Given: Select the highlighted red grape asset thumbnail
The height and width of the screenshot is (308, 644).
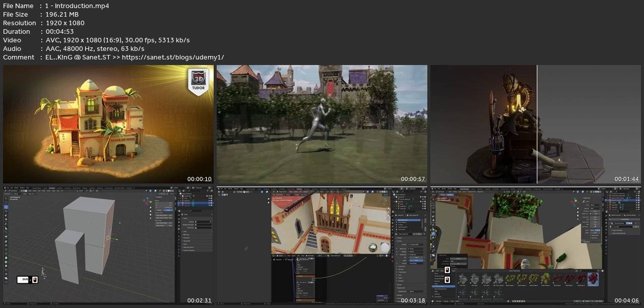Looking at the screenshot, I should 593,279.
